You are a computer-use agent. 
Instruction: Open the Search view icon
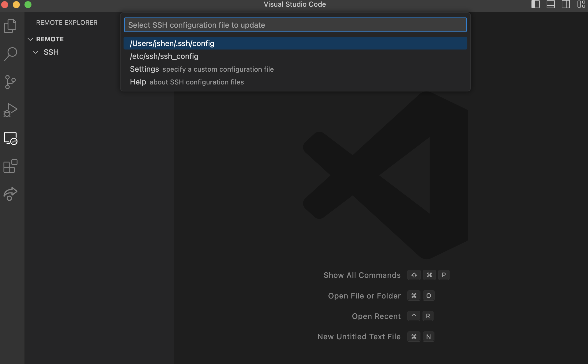click(x=10, y=54)
